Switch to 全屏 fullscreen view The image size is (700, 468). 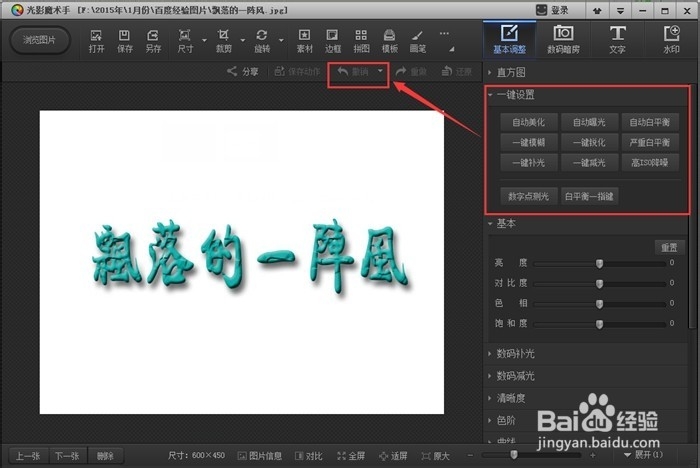click(x=351, y=455)
